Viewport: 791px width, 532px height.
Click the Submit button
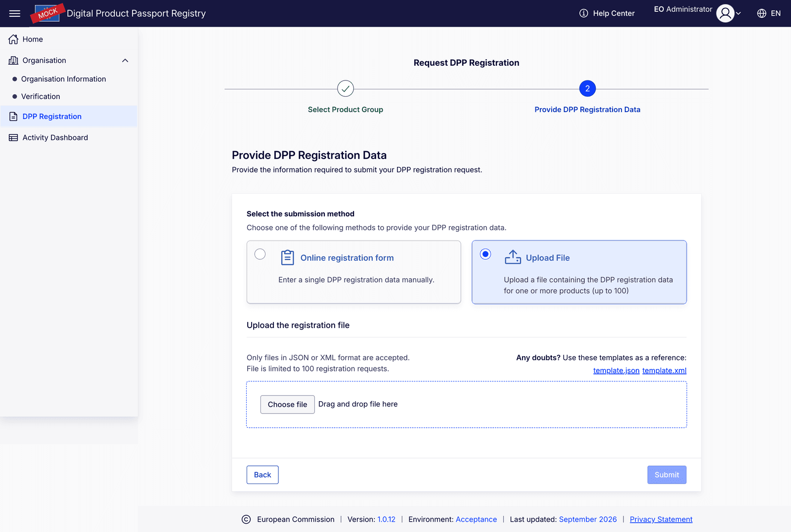(x=667, y=475)
